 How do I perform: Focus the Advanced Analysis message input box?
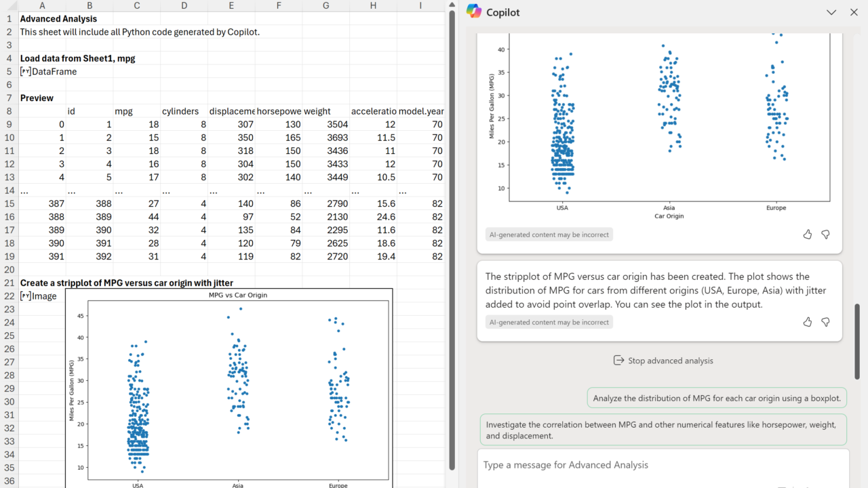663,465
